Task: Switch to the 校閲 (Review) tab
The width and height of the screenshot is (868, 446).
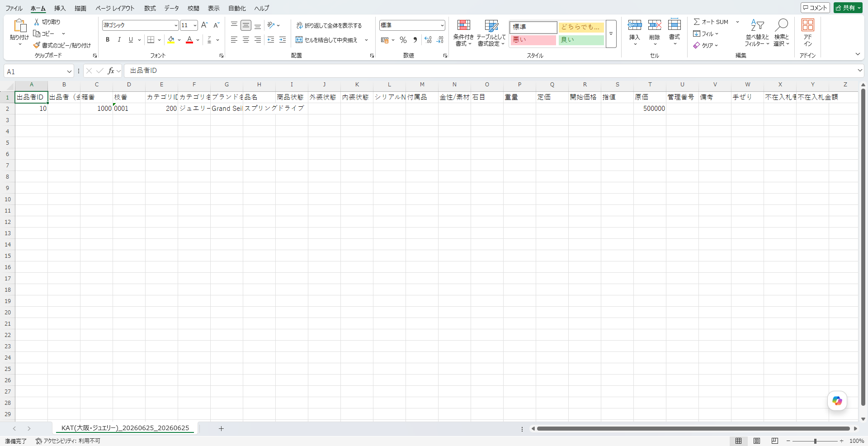Action: click(193, 8)
